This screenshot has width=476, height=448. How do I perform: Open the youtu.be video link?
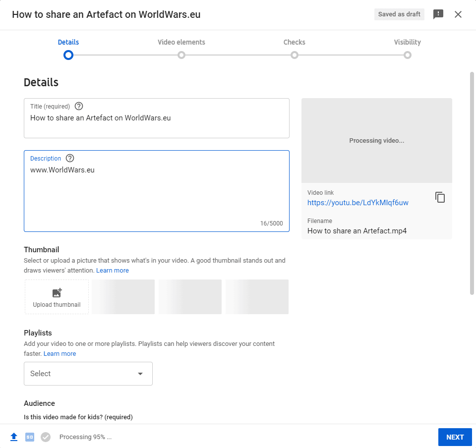[x=357, y=203]
